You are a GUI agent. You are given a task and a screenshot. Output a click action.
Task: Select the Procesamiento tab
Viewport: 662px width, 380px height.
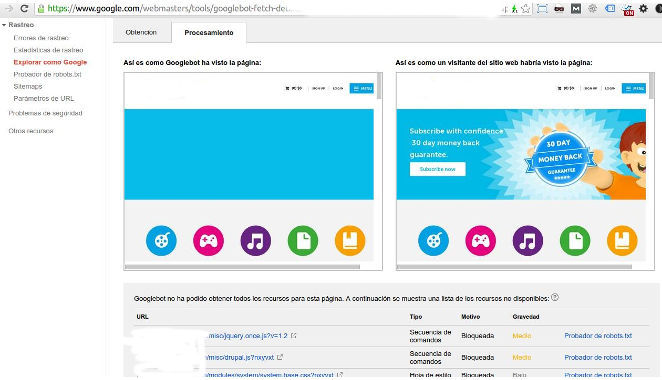(x=209, y=33)
